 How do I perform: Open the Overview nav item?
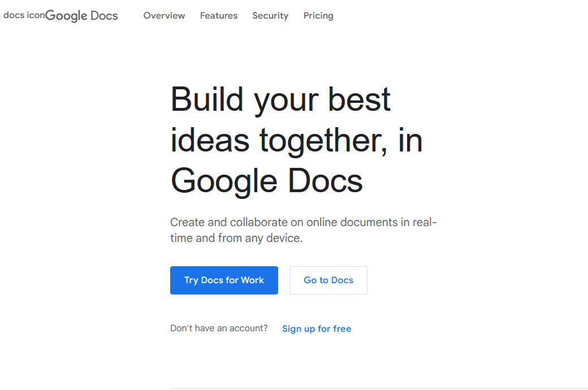click(x=165, y=16)
